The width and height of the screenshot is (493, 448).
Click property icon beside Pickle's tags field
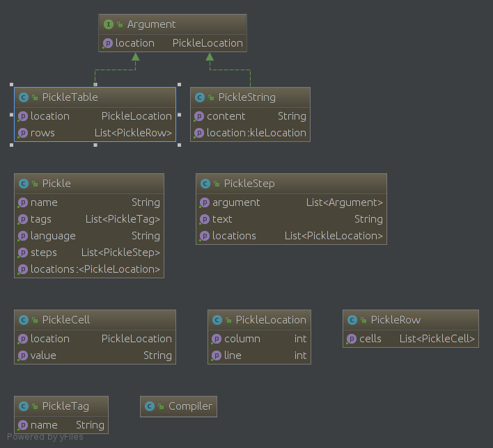pos(23,219)
